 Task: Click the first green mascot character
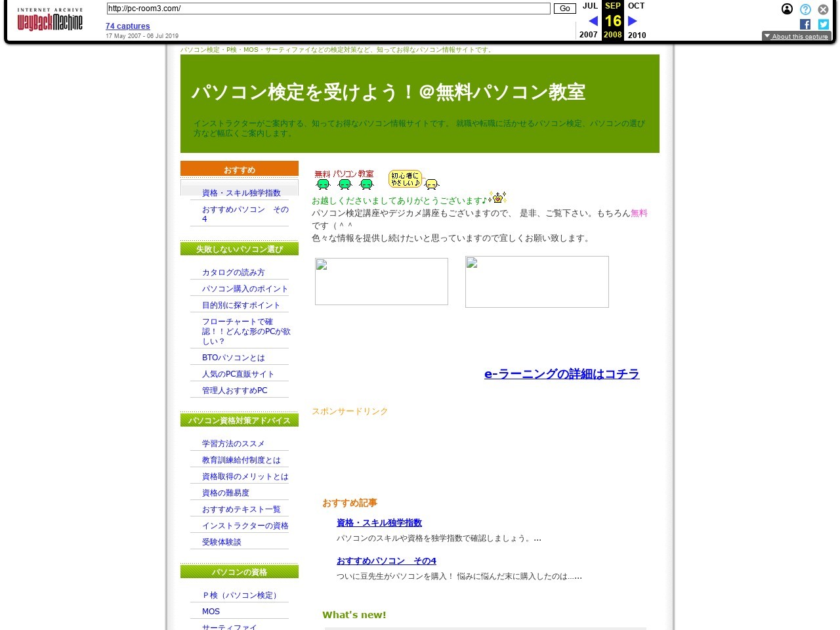point(323,182)
